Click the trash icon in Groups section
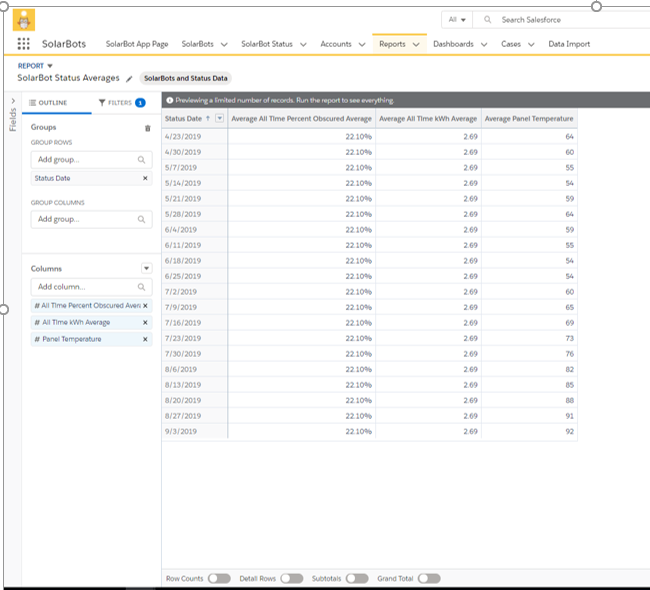650x590 pixels. point(148,128)
